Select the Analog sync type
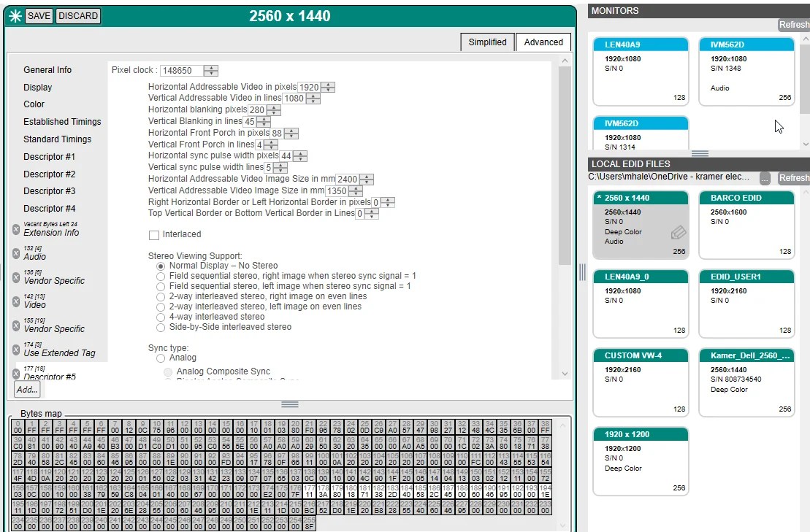 [x=161, y=358]
